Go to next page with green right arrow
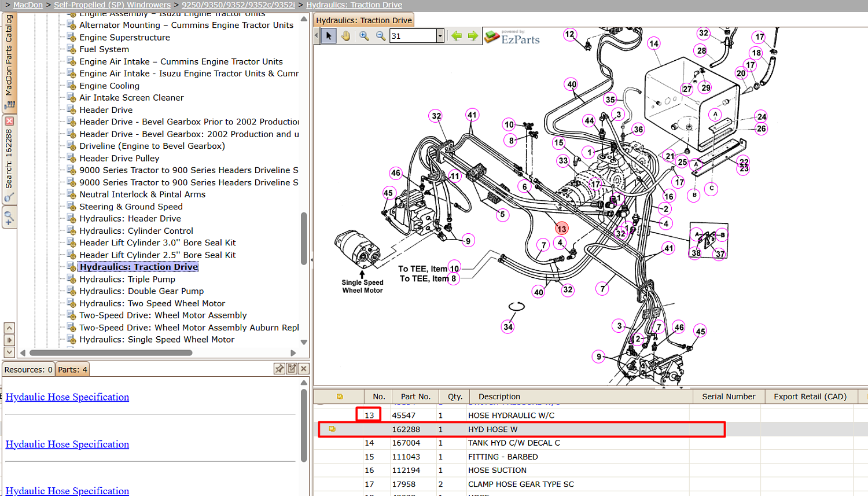868x496 pixels. click(473, 36)
